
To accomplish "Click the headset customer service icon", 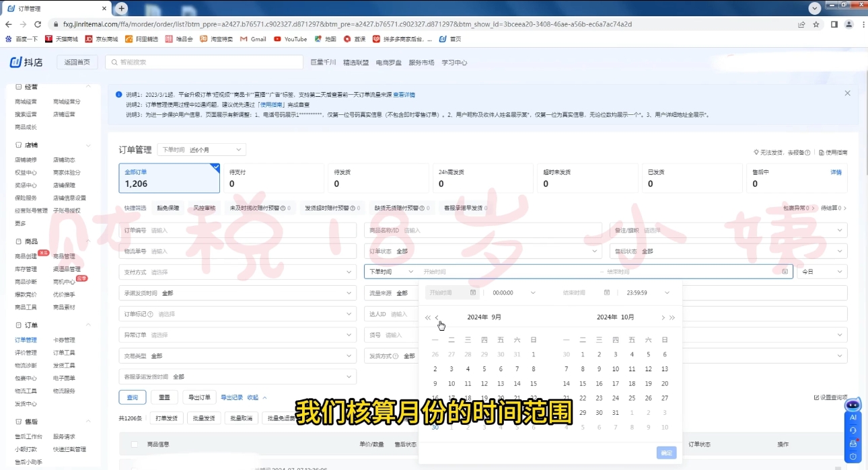I will click(853, 430).
